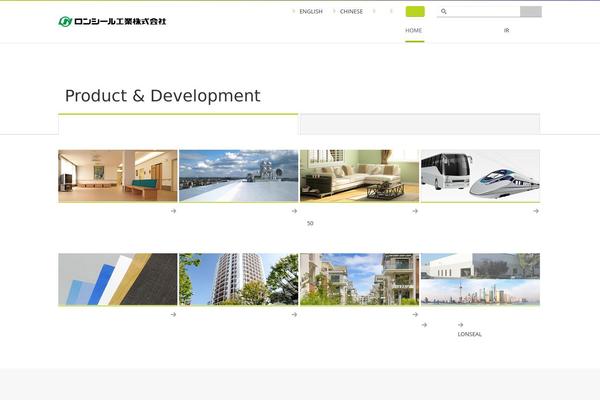Click arrow under rooftop image
The image size is (600, 400).
pos(294,211)
